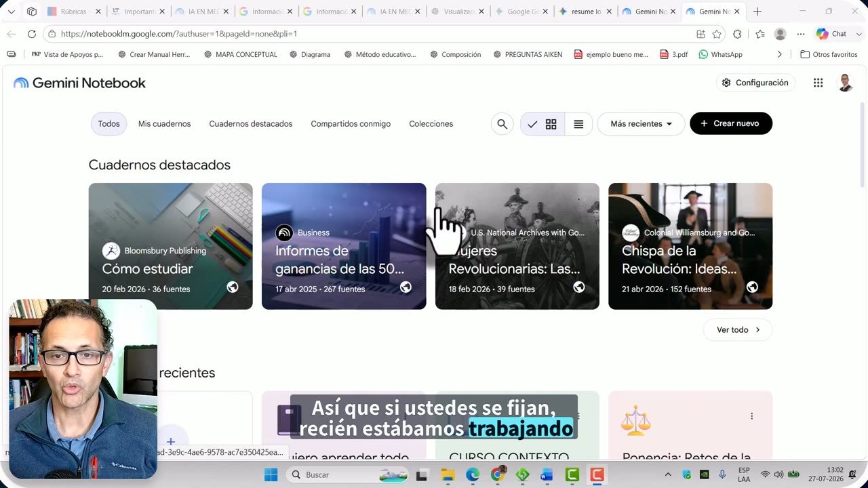Select the Todos filter tab
The image size is (868, 488).
108,124
